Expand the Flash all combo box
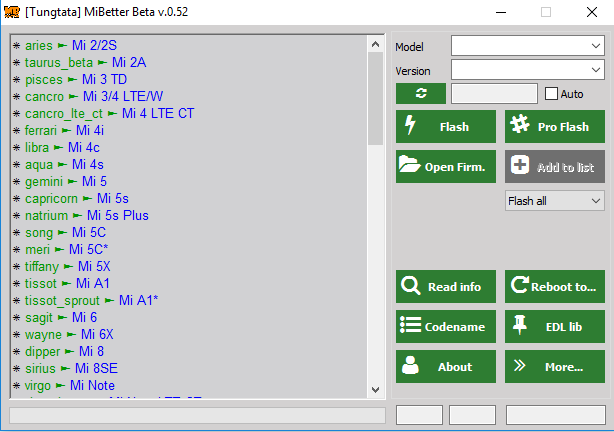 (554, 201)
